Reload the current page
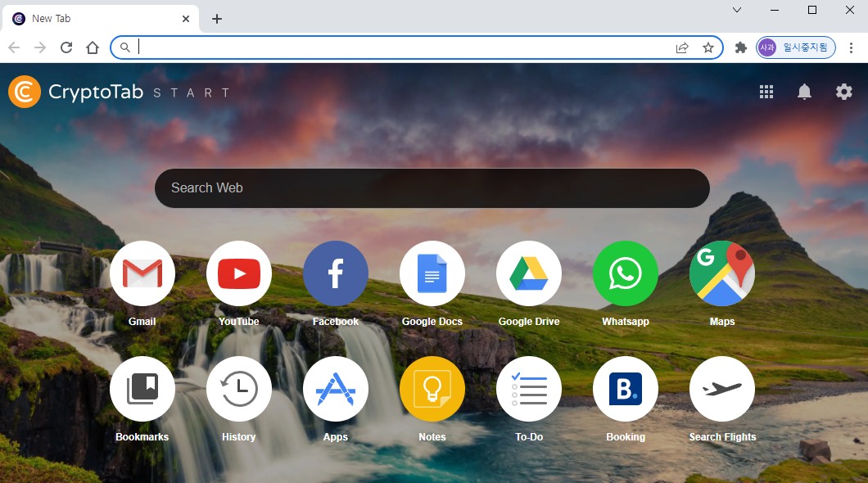Screen dimensions: 868x483 pos(66,47)
